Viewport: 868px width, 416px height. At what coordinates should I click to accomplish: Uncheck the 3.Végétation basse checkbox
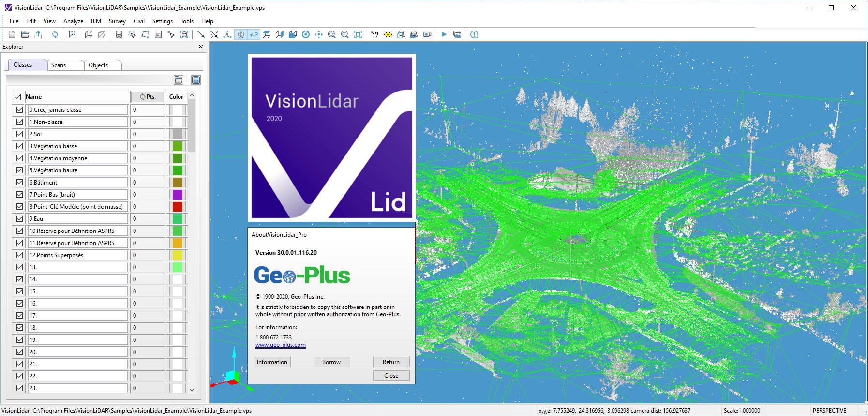[19, 146]
